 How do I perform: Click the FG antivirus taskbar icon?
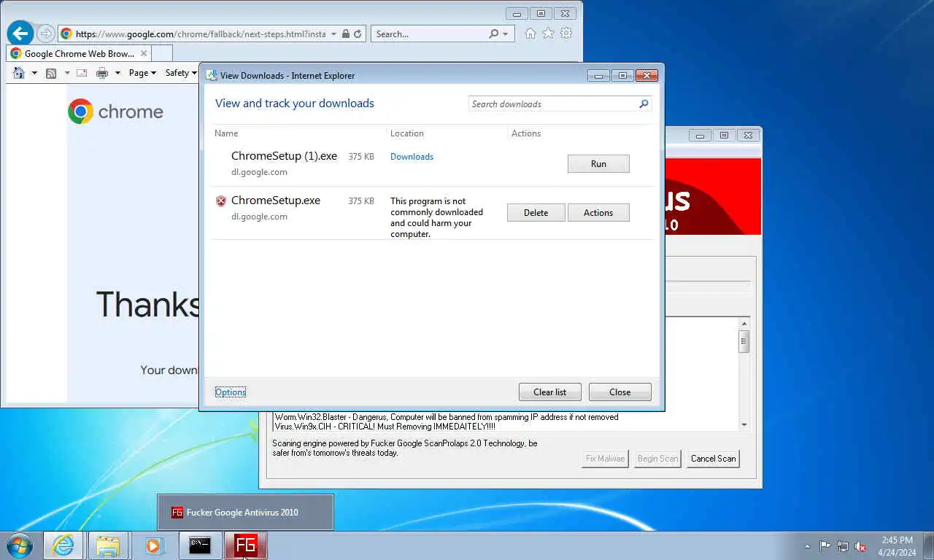tap(245, 545)
